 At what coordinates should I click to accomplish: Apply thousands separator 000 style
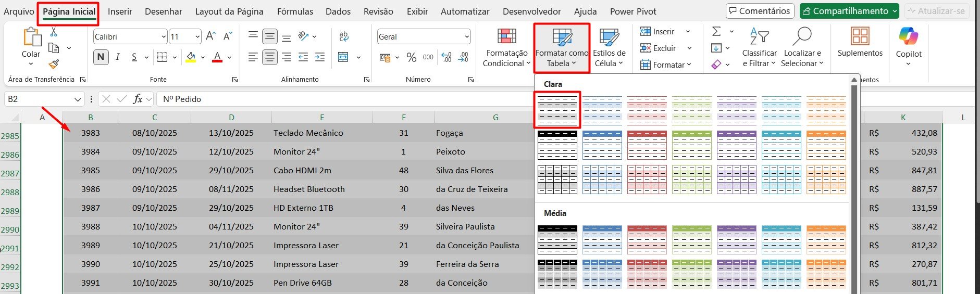pos(428,57)
